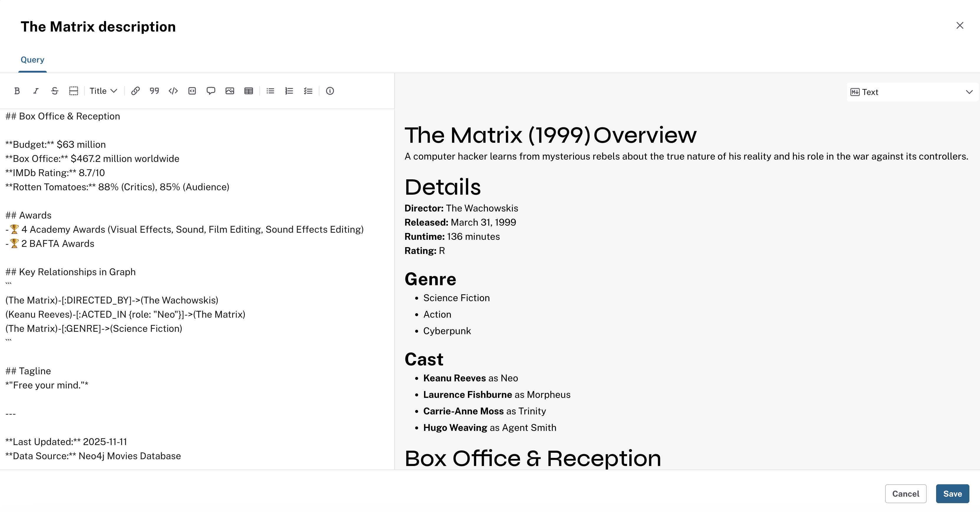Expand the Text format dropdown
Viewport: 980px width, 512px height.
tap(912, 92)
